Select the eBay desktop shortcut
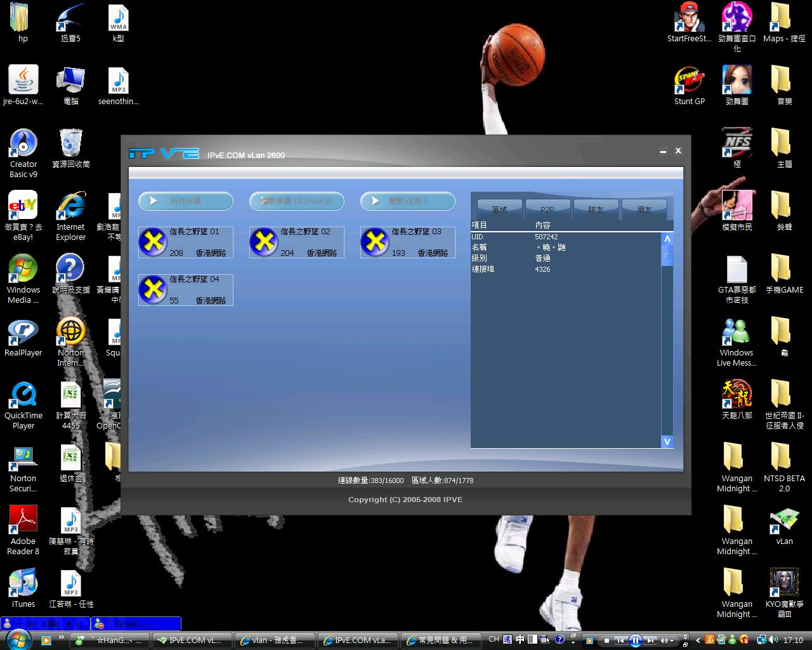 tap(23, 216)
